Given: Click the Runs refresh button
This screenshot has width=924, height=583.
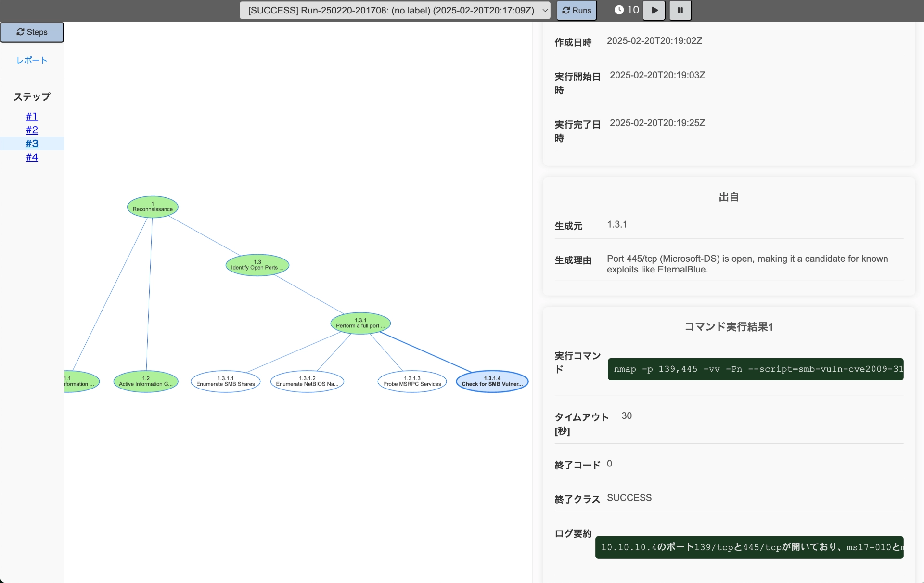Looking at the screenshot, I should (x=577, y=10).
